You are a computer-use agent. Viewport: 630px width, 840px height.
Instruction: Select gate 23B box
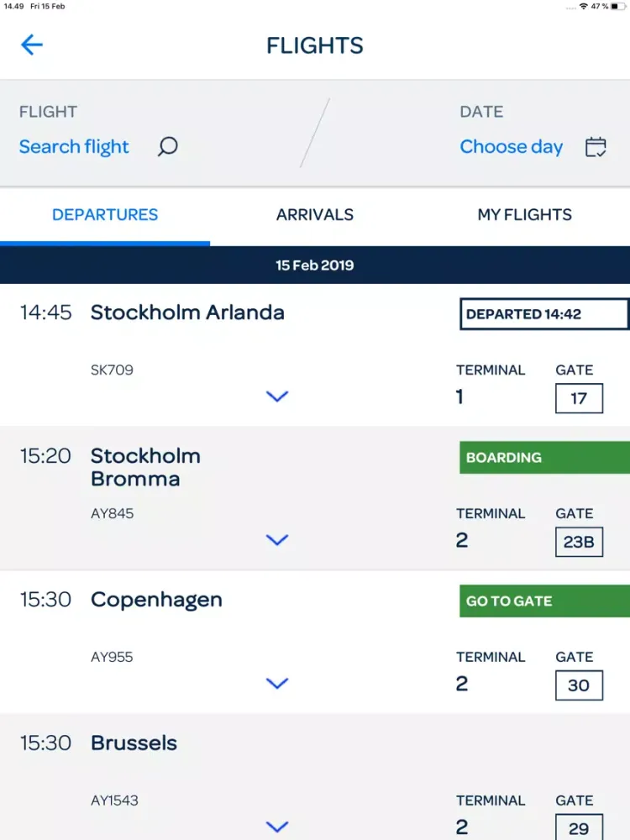pyautogui.click(x=579, y=542)
